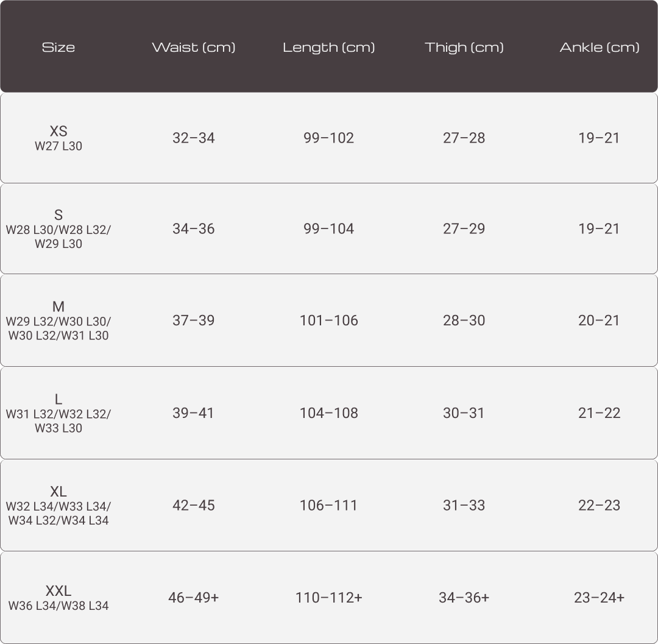Select the S length value 99–104
Screen dimensions: 658x644
point(329,228)
